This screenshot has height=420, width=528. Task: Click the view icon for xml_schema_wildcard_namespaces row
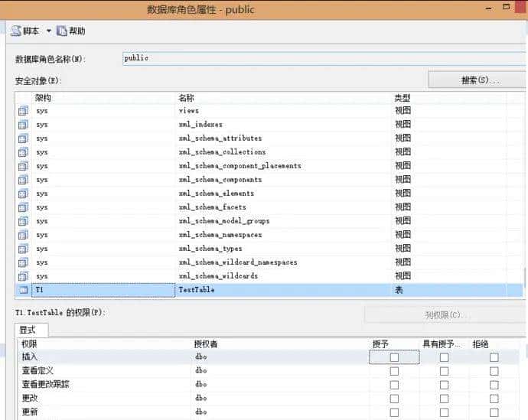(x=23, y=262)
